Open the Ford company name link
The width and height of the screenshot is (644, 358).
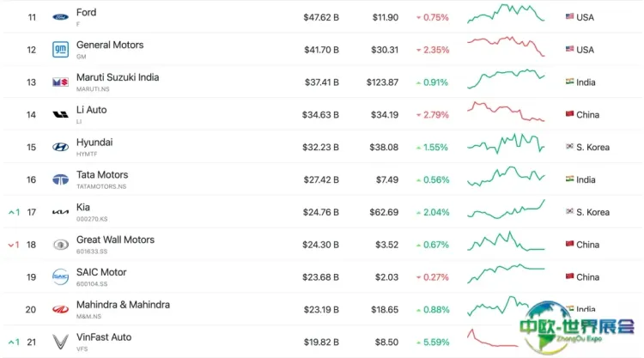coord(86,12)
